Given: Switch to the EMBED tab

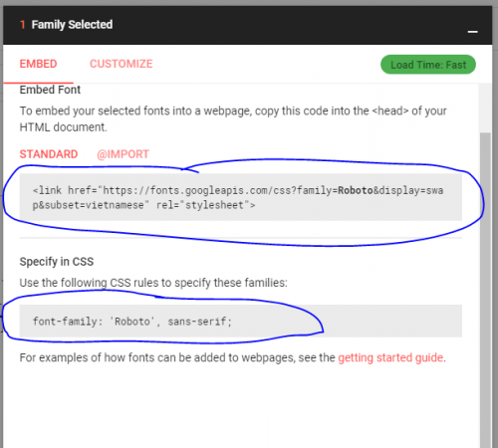Looking at the screenshot, I should pos(38,64).
